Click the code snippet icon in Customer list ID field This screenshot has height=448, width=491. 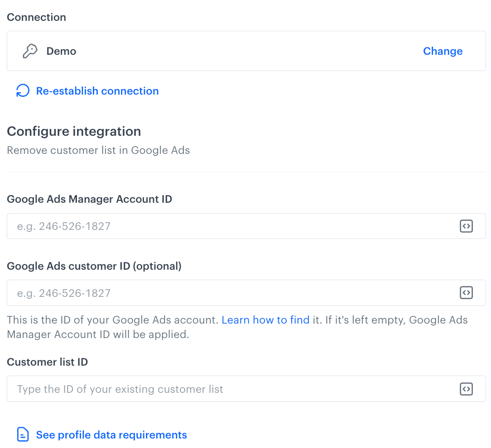[466, 389]
